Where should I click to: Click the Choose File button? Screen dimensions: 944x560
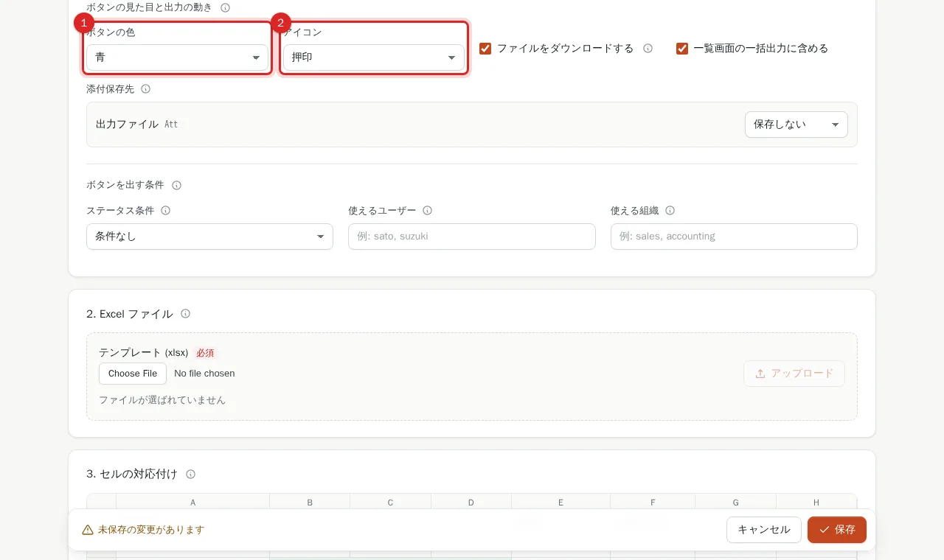pos(133,374)
